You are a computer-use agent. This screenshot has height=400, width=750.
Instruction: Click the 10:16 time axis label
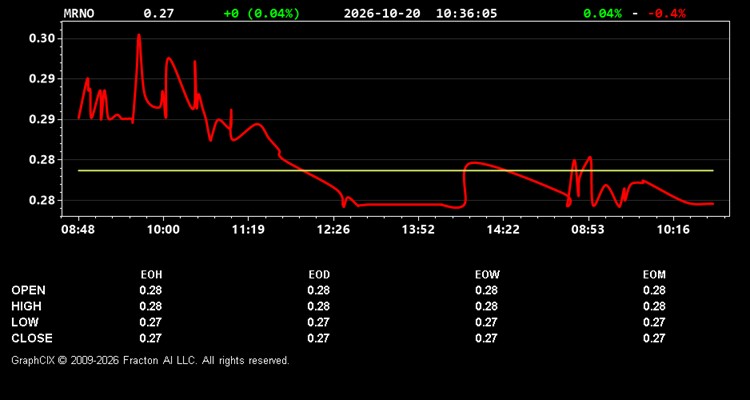pyautogui.click(x=673, y=230)
